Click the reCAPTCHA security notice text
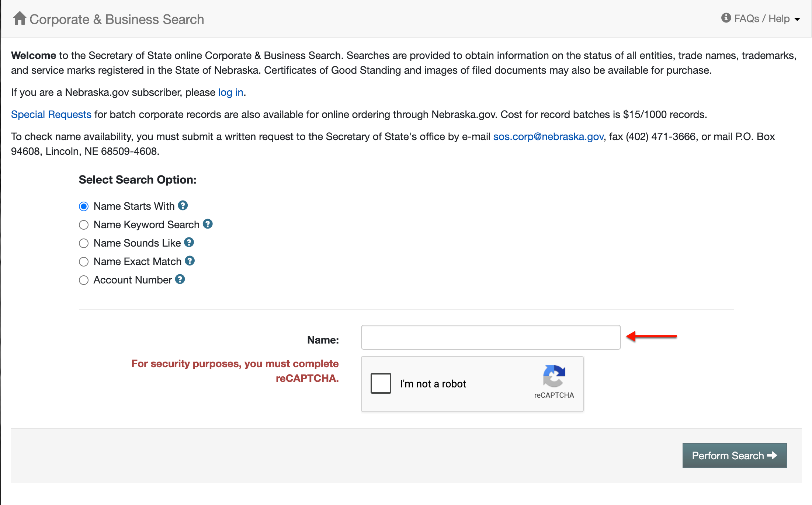 coord(235,371)
